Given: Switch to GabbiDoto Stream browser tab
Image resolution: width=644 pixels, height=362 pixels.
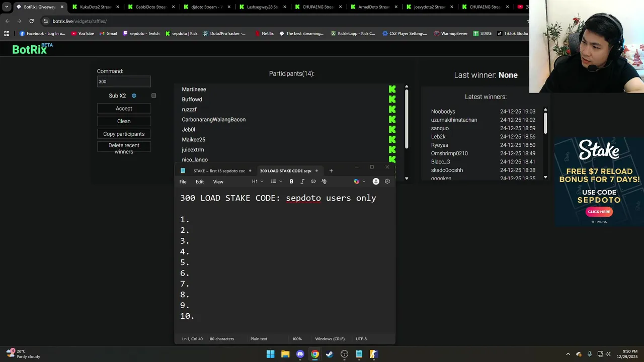Looking at the screenshot, I should tap(151, 7).
